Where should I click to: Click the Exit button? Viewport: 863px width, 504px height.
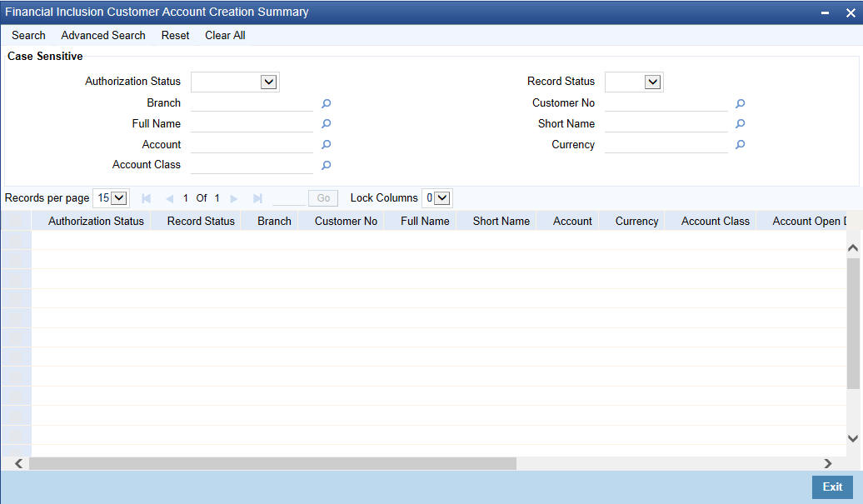[x=832, y=487]
